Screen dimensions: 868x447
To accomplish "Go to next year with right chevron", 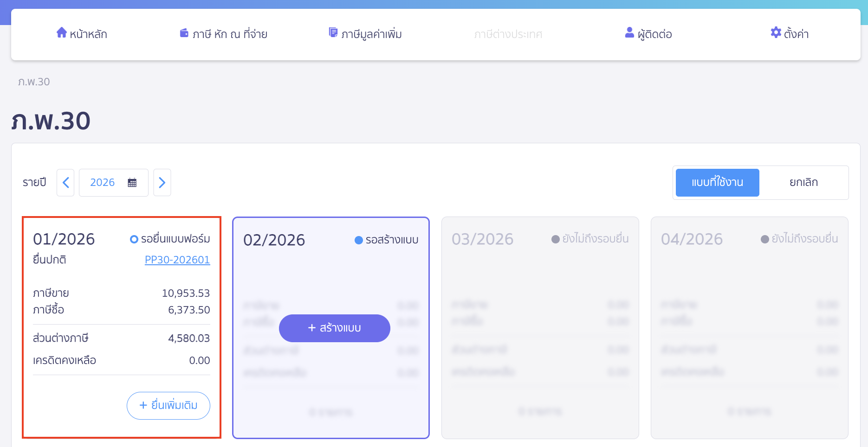I will click(162, 183).
